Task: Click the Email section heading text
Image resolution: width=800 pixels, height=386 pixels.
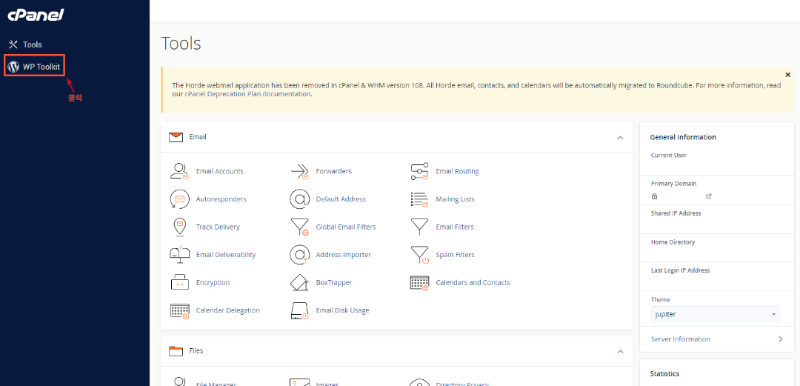Action: [197, 137]
